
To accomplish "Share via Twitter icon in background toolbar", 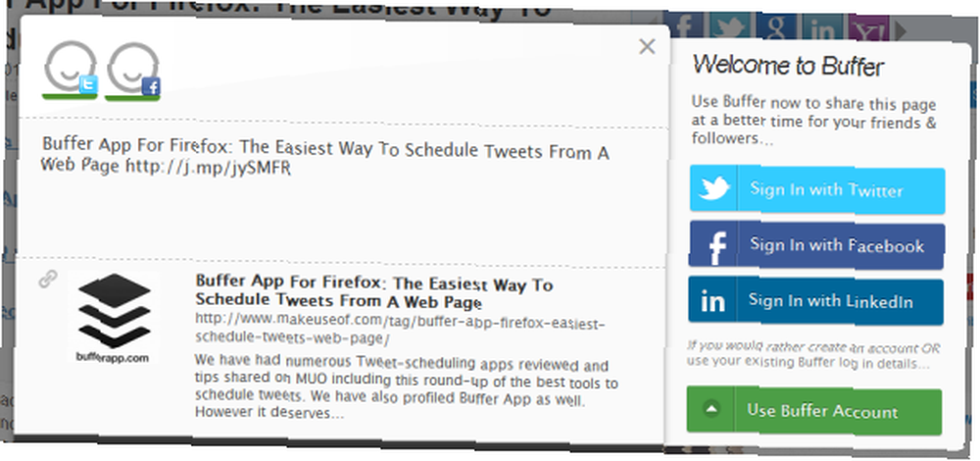I will (730, 26).
